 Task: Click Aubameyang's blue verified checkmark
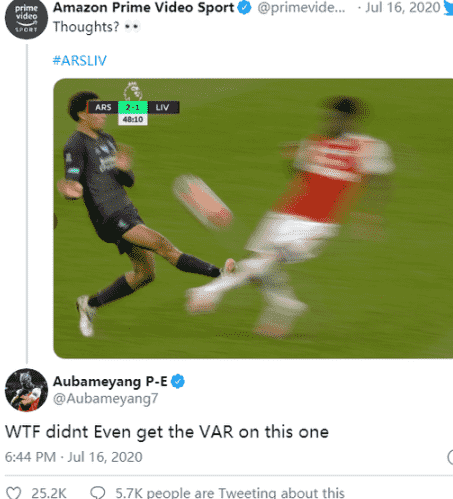click(x=178, y=381)
